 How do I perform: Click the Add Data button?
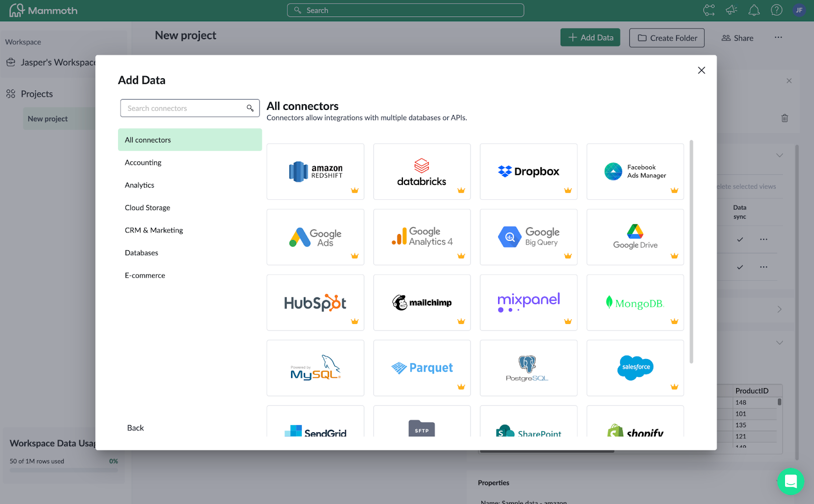(590, 38)
